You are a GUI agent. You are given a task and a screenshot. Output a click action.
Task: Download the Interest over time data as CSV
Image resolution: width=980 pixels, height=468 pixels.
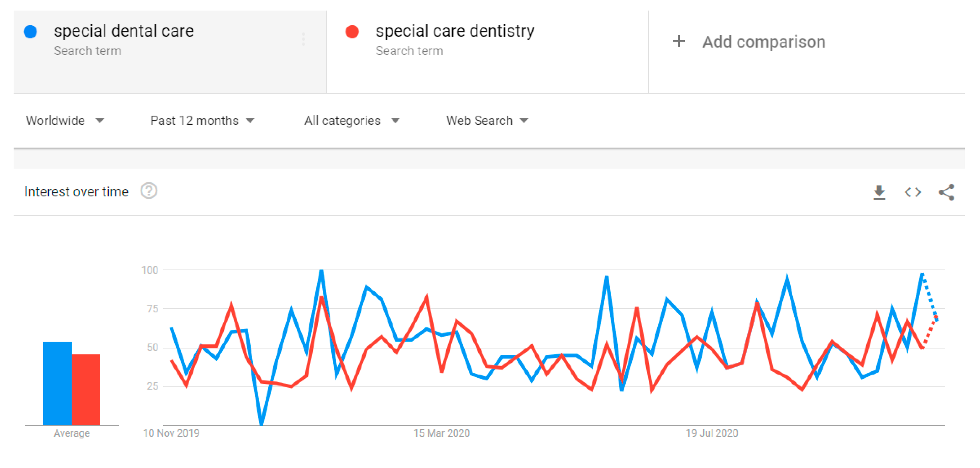tap(880, 192)
